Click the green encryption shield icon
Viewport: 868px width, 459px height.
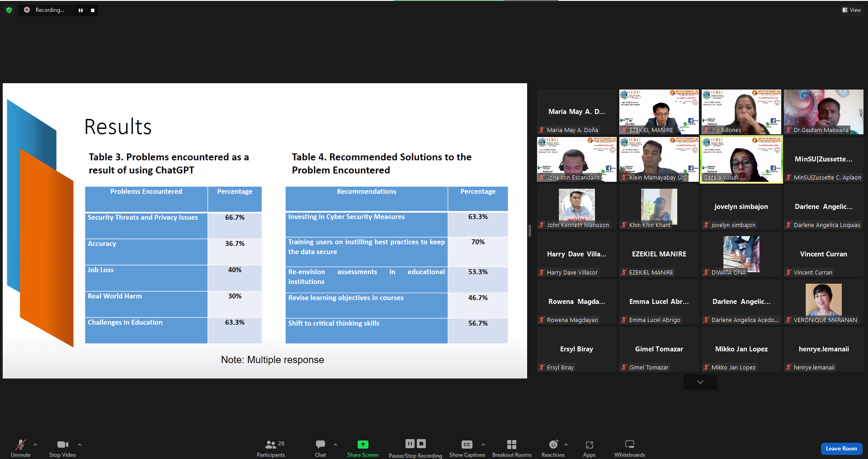(x=9, y=10)
